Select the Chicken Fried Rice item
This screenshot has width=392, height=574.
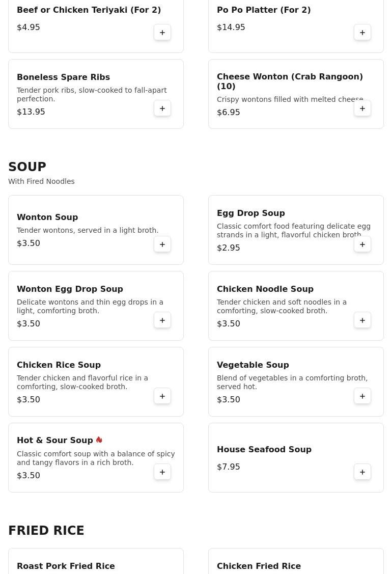pos(296,561)
